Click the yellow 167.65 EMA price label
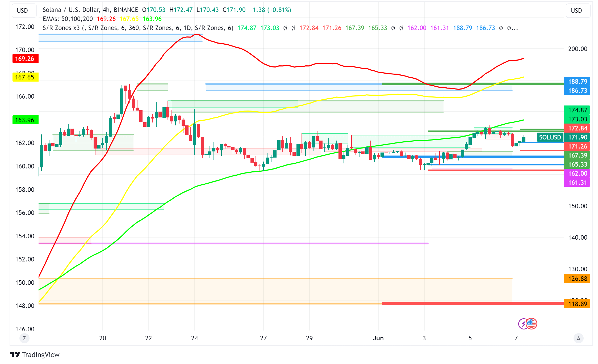598x364 pixels. (x=25, y=77)
